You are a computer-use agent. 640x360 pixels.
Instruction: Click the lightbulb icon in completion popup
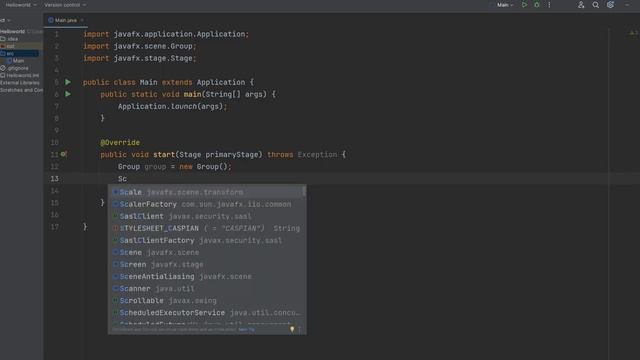coord(292,329)
